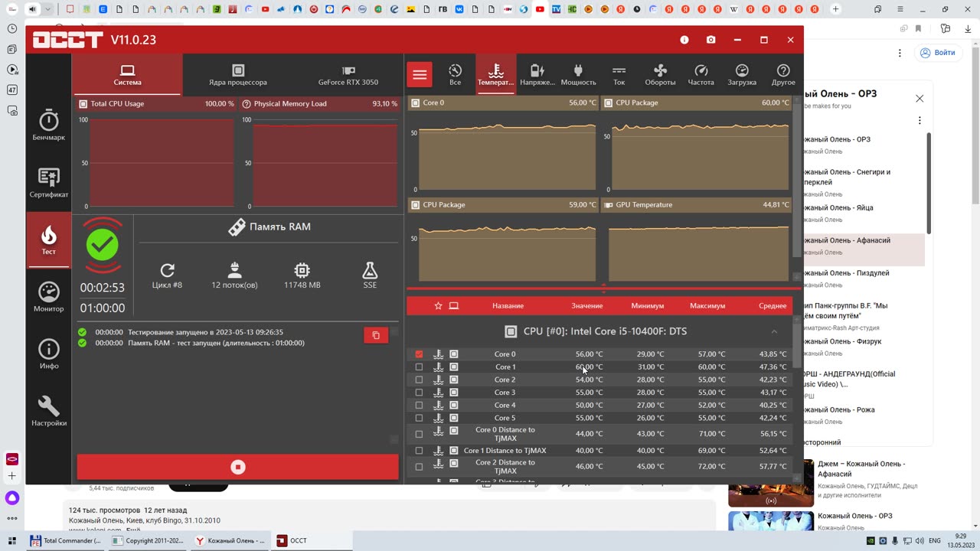Sort table by Название column
Image resolution: width=980 pixels, height=551 pixels.
click(x=508, y=306)
